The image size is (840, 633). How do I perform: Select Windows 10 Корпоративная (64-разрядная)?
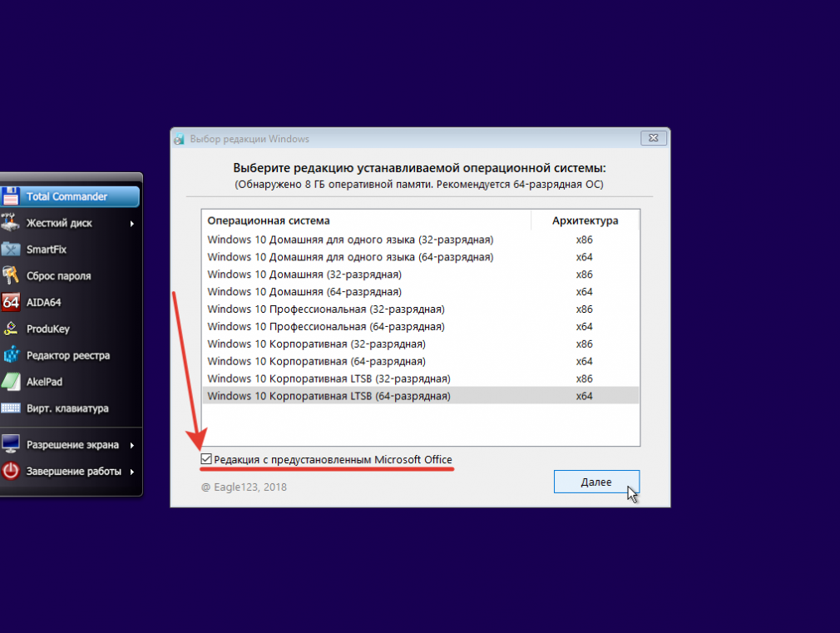tap(421, 361)
